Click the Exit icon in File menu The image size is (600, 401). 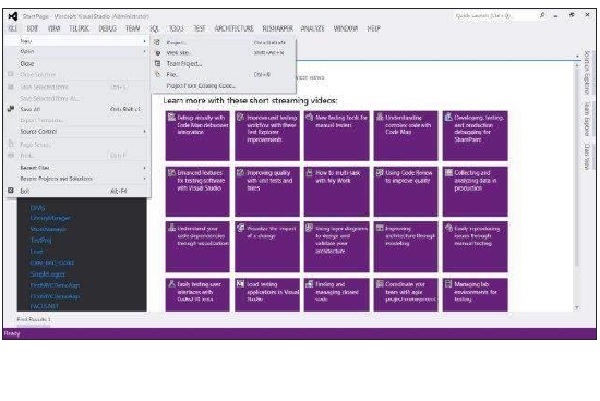coord(11,191)
